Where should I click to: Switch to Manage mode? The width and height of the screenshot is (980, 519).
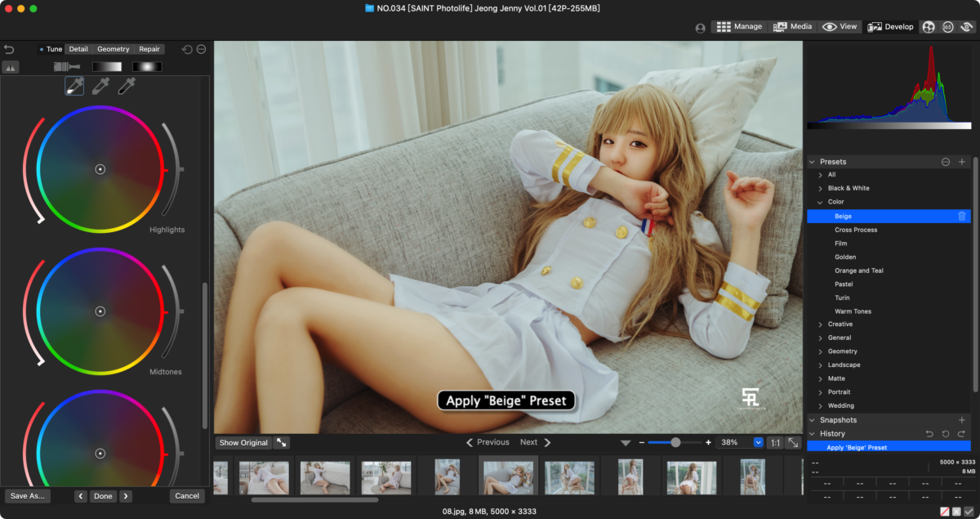click(739, 27)
